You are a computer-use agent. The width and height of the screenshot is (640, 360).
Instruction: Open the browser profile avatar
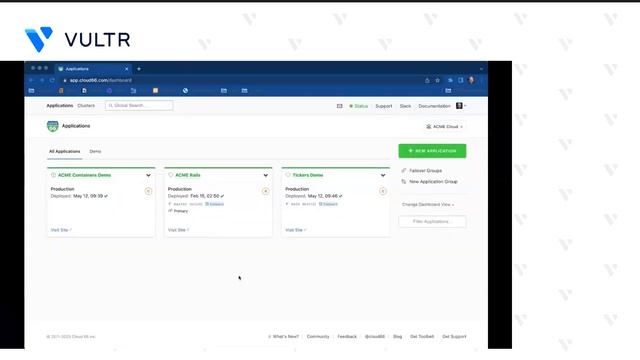[471, 80]
